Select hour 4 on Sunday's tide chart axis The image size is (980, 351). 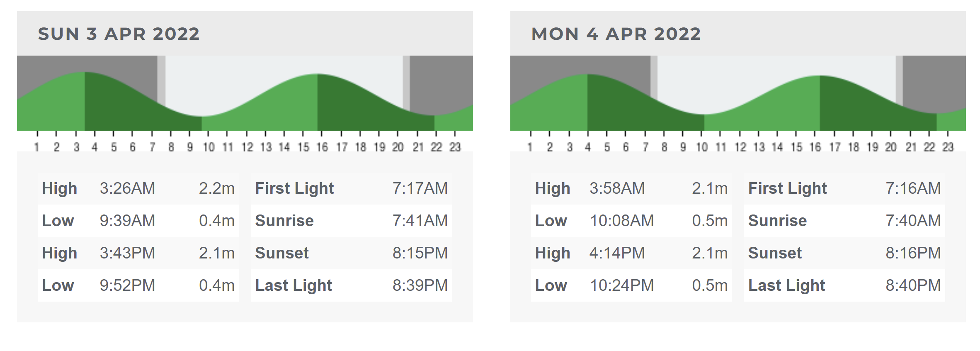95,147
